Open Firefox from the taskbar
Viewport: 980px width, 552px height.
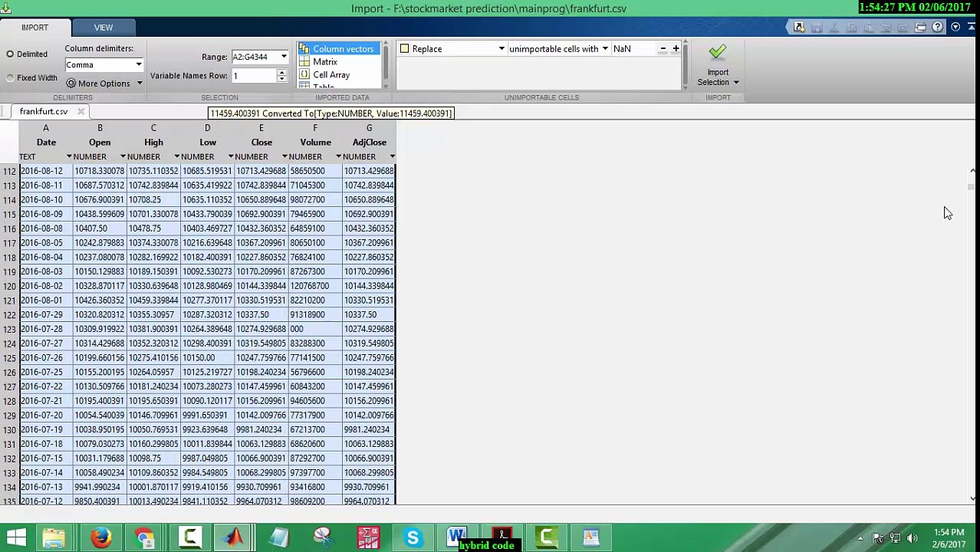[100, 537]
